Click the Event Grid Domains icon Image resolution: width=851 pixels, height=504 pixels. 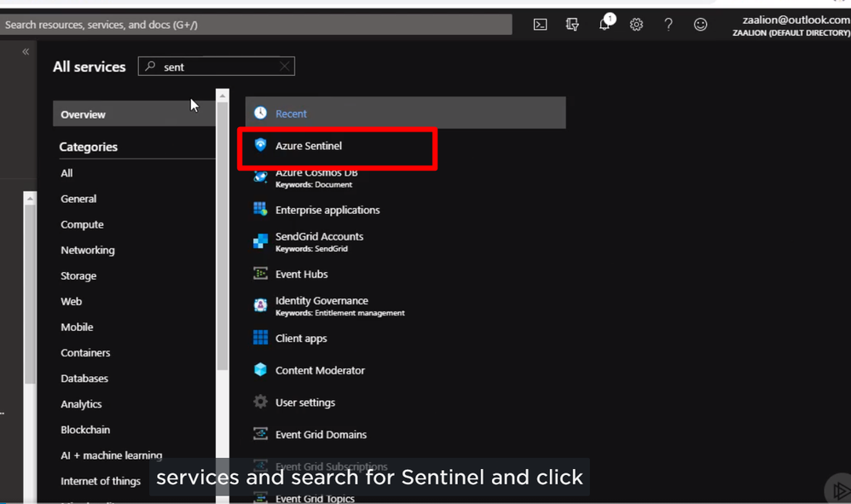click(x=261, y=433)
